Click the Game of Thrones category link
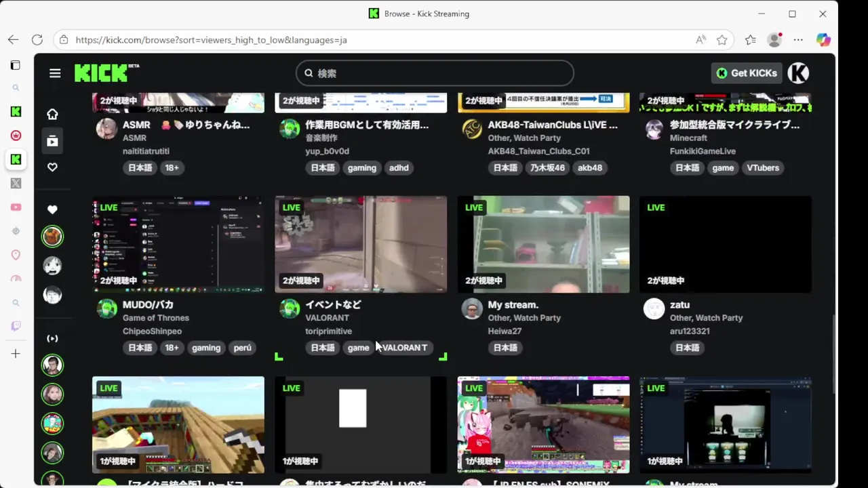This screenshot has height=488, width=868. [x=156, y=318]
